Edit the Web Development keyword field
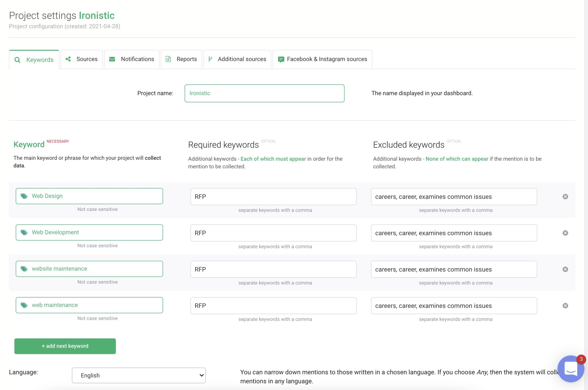This screenshot has height=390, width=588. click(89, 232)
